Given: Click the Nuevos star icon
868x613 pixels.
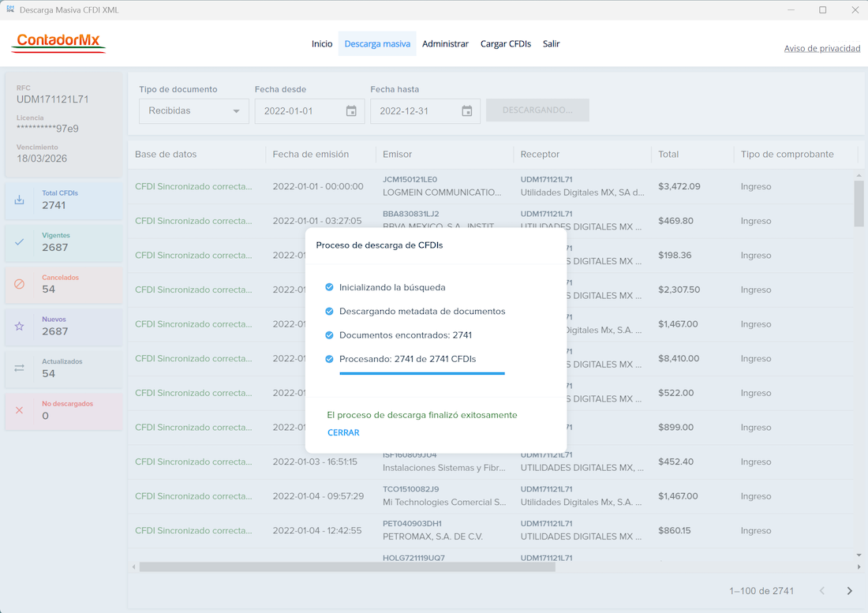Looking at the screenshot, I should (20, 326).
